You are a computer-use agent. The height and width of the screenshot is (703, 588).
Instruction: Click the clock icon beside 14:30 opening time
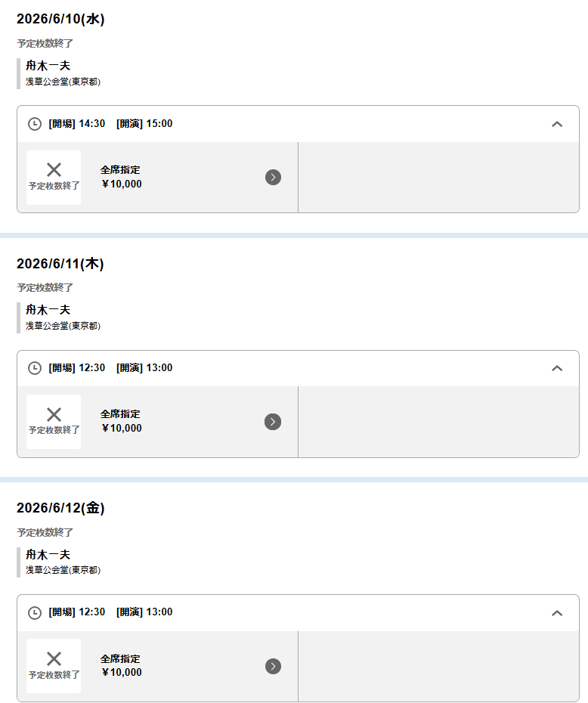[x=35, y=124]
